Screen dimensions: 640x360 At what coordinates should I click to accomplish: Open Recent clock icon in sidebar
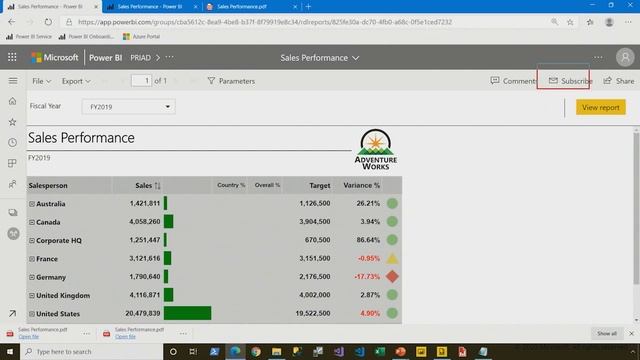tap(13, 142)
